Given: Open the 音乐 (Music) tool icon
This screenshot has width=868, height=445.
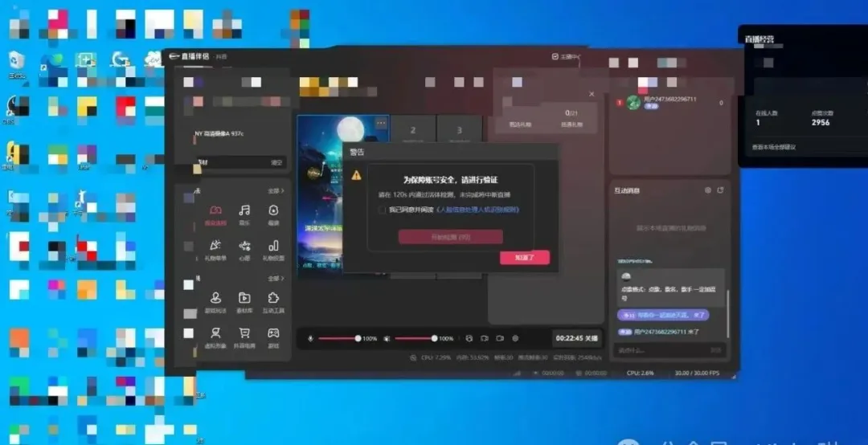Looking at the screenshot, I should click(244, 210).
